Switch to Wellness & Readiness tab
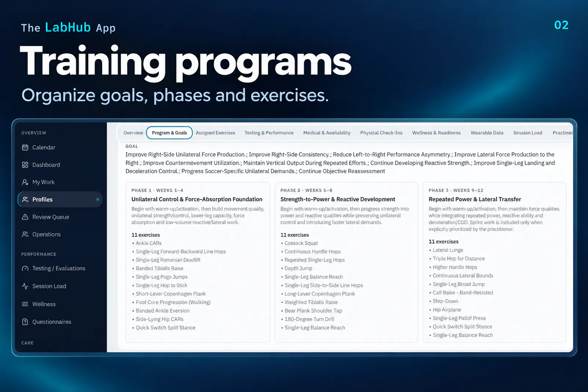This screenshot has height=392, width=588. [436, 133]
